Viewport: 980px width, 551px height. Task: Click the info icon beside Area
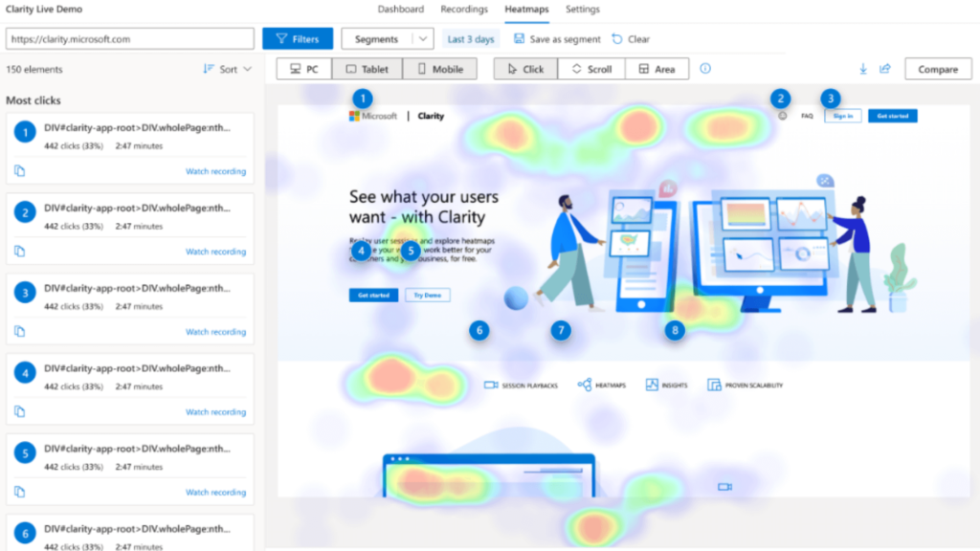pos(705,69)
